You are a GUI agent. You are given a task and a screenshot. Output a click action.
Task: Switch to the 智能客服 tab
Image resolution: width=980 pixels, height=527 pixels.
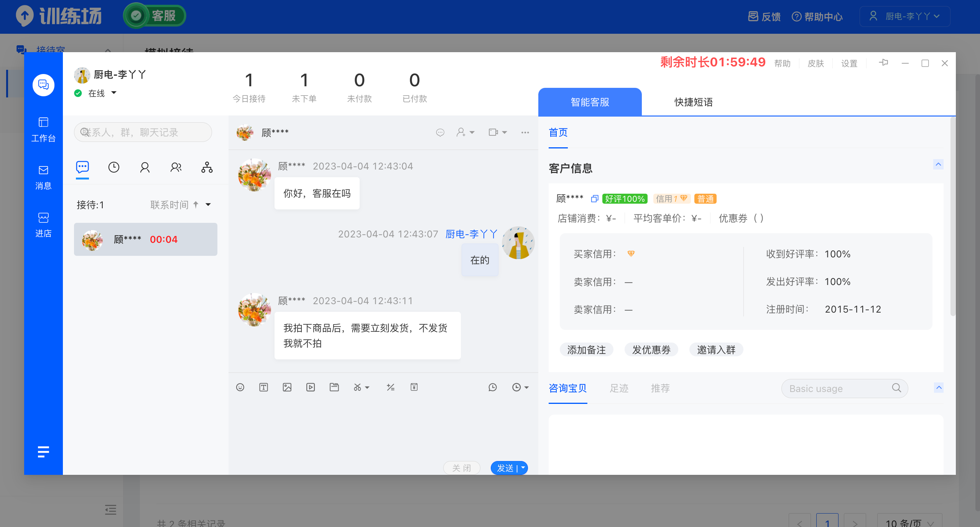click(590, 102)
